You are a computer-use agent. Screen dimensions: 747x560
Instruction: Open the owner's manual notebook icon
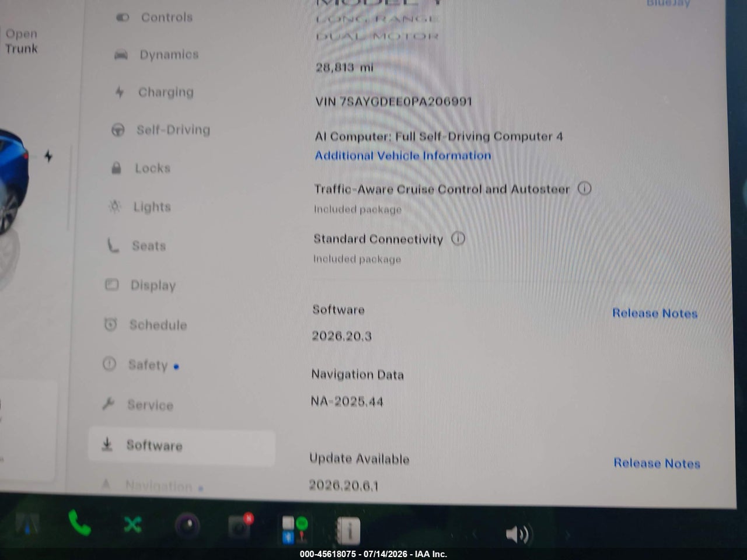tap(348, 531)
